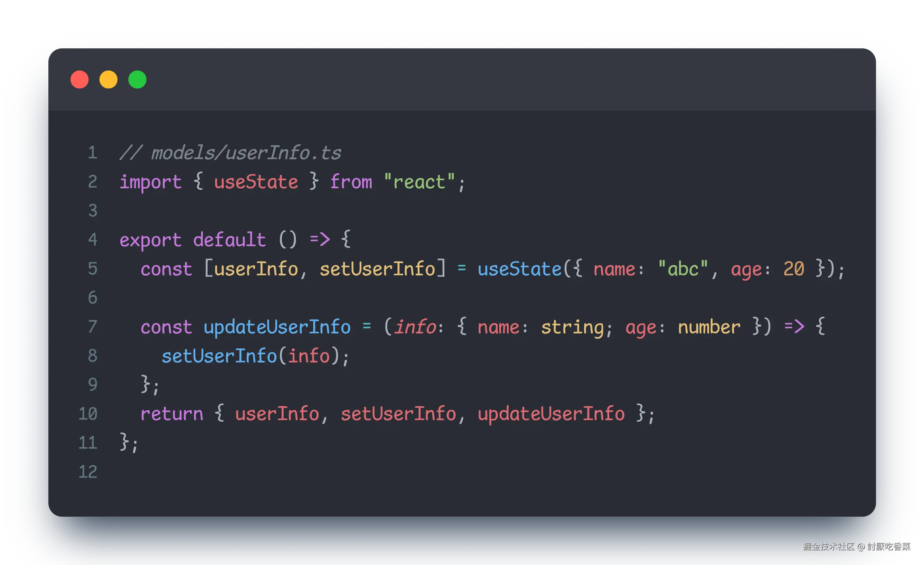Click the 掘金技术社区 watermark text

pyautogui.click(x=828, y=546)
